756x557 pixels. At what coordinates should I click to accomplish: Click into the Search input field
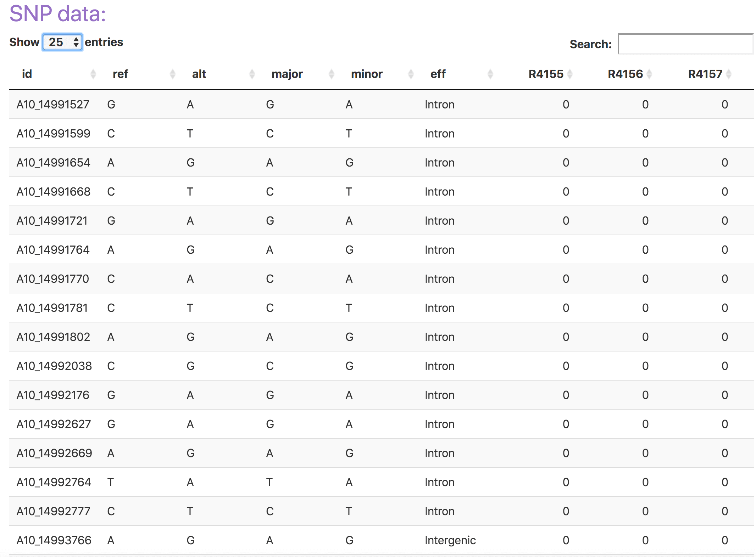coord(685,44)
